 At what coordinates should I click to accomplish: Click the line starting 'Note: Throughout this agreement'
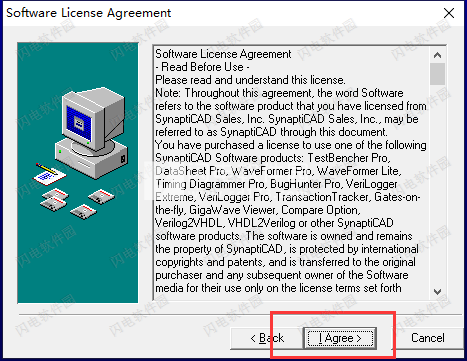(x=279, y=93)
